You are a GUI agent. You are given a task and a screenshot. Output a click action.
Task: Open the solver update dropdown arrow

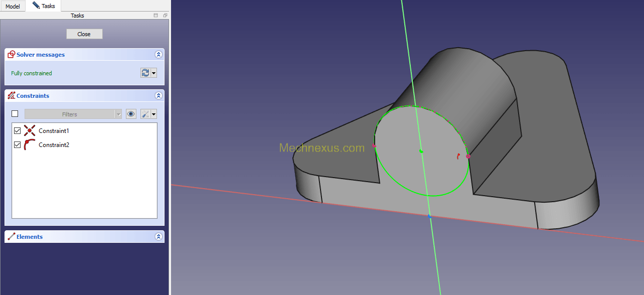153,73
